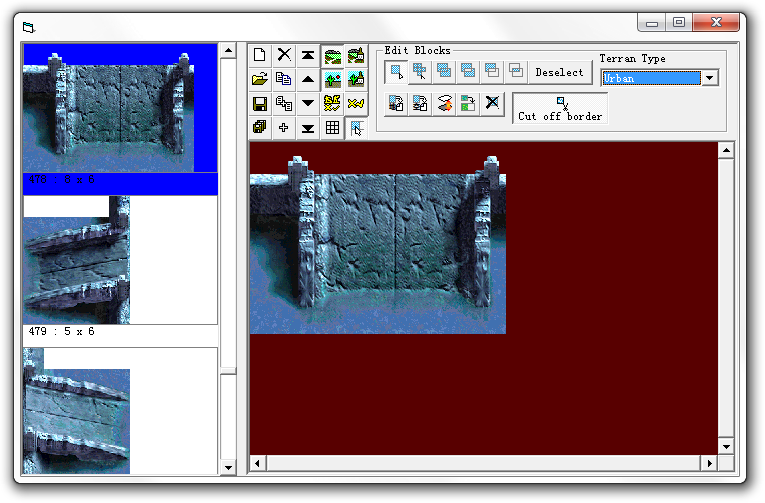This screenshot has height=503, width=765.
Task: Select the 479 : 5 x 6 thumbnail
Action: [x=77, y=260]
